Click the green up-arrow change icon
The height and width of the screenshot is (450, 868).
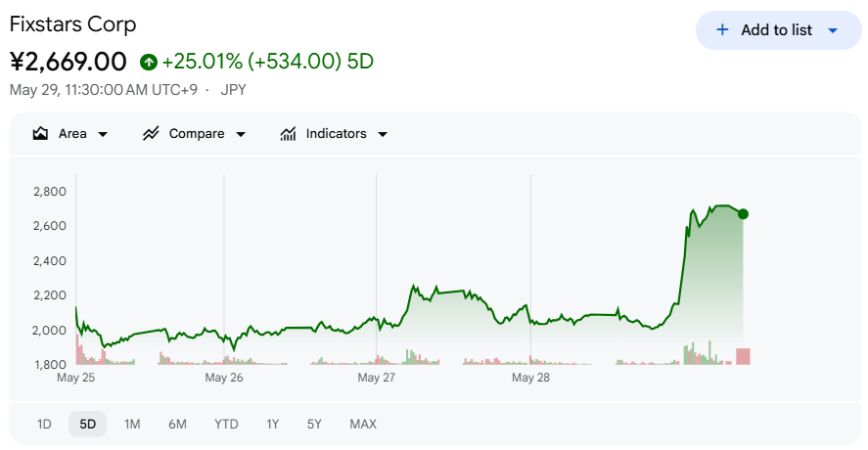click(x=149, y=62)
